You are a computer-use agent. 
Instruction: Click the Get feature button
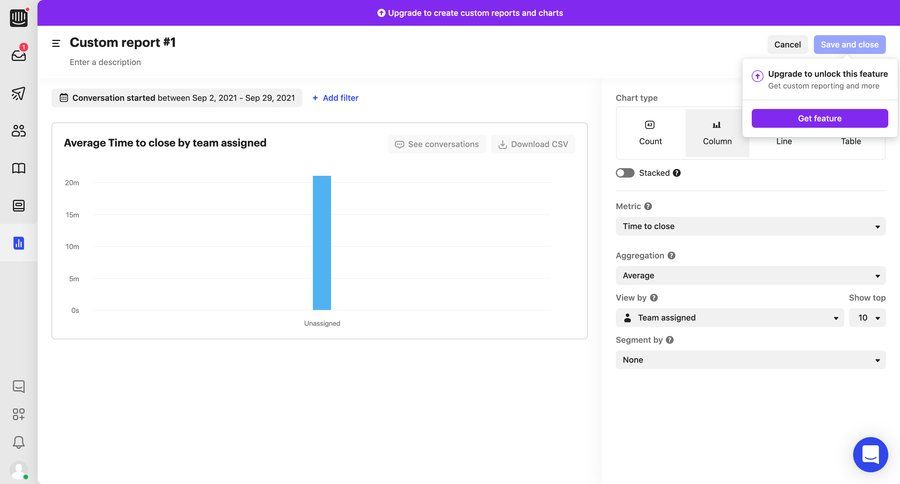pyautogui.click(x=820, y=118)
